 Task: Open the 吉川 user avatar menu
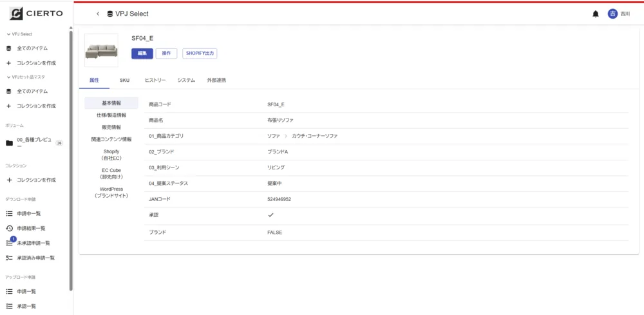[x=612, y=14]
